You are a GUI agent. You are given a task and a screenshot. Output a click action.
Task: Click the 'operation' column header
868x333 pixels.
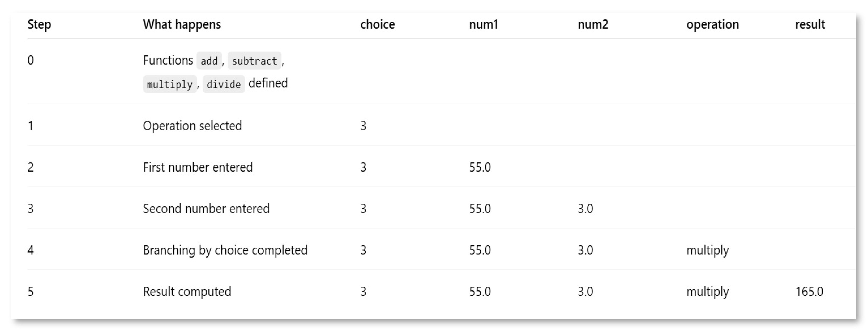(x=713, y=25)
